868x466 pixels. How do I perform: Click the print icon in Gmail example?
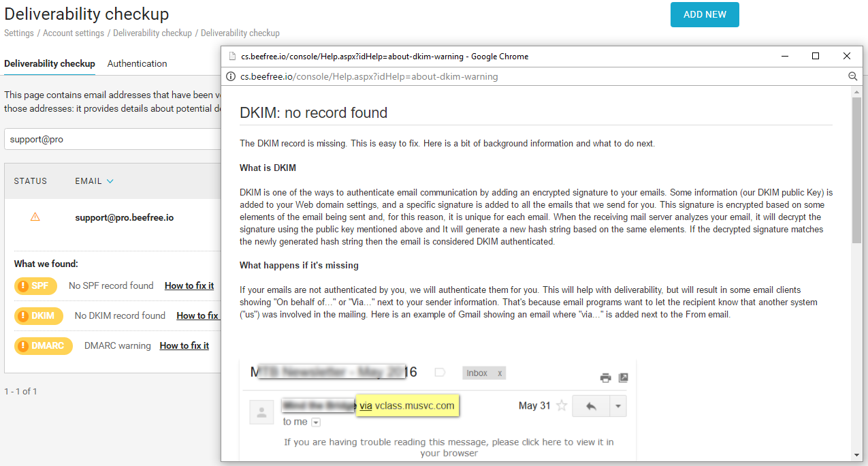click(x=605, y=378)
